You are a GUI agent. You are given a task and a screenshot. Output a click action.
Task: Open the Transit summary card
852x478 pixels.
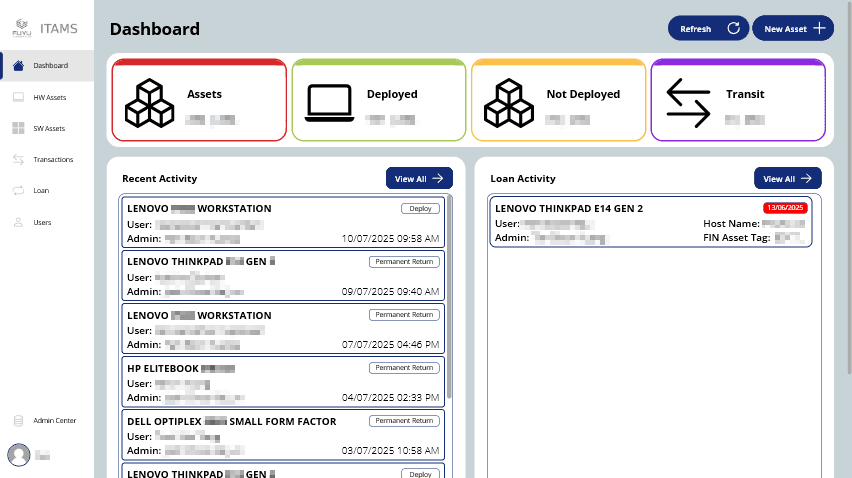[738, 100]
